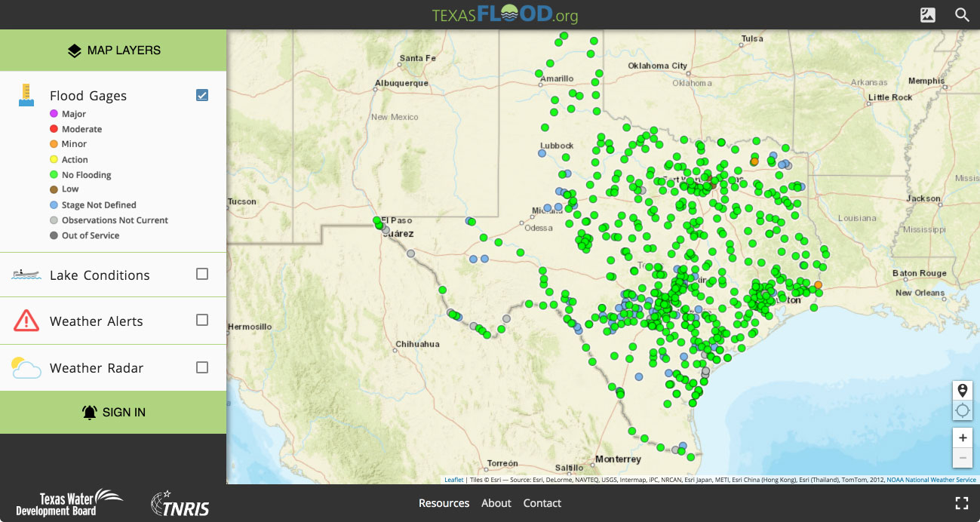
Task: Uncheck the Flood Gages checkbox
Action: tap(202, 95)
